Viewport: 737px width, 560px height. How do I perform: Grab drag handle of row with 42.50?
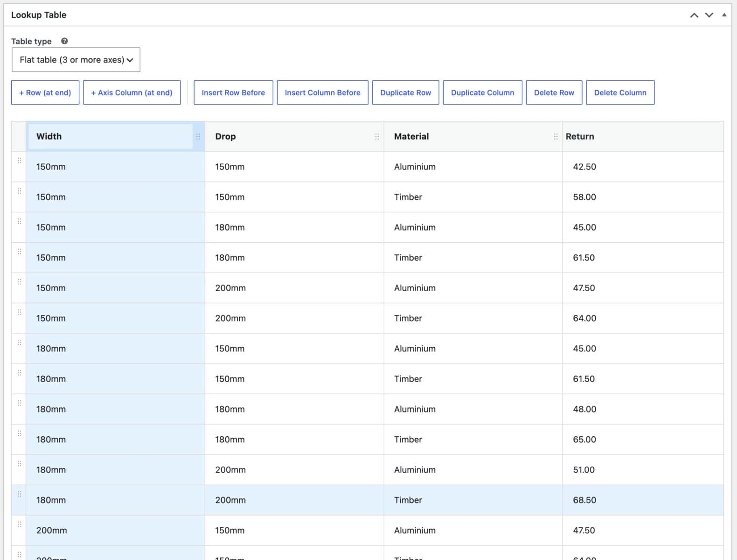point(19,161)
